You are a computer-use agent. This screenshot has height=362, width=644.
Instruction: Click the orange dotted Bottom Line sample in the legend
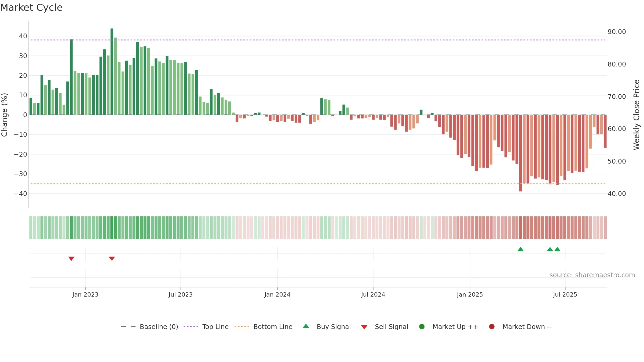[242, 327]
